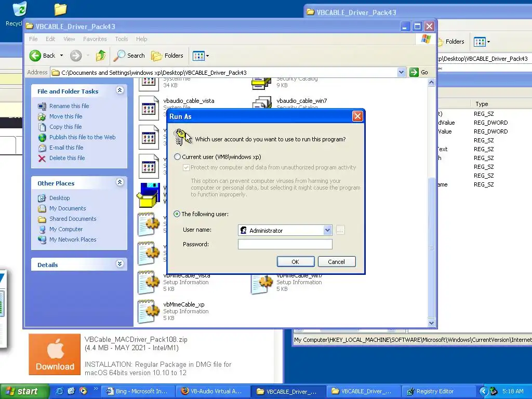This screenshot has height=399, width=532.
Task: Select The following user radio option
Action: [x=177, y=214]
